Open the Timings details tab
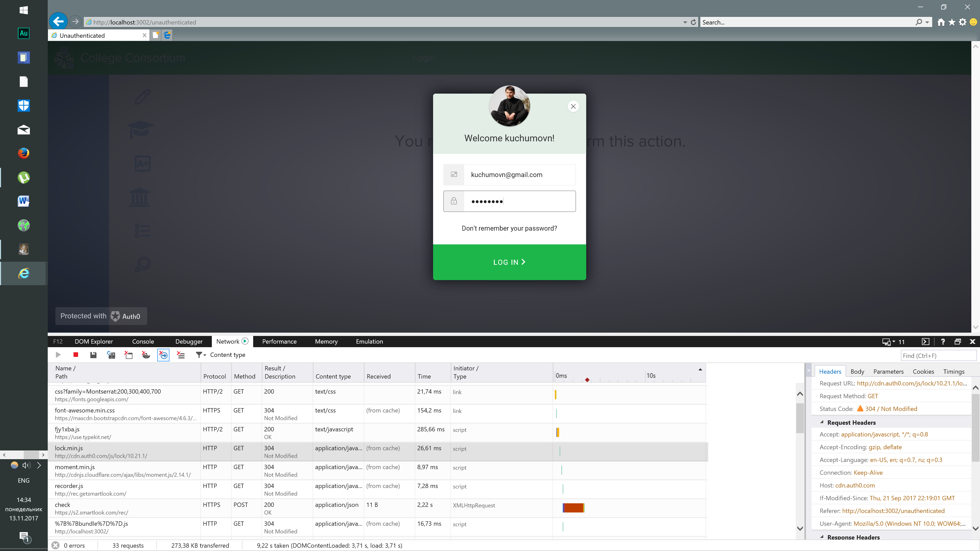 point(953,371)
